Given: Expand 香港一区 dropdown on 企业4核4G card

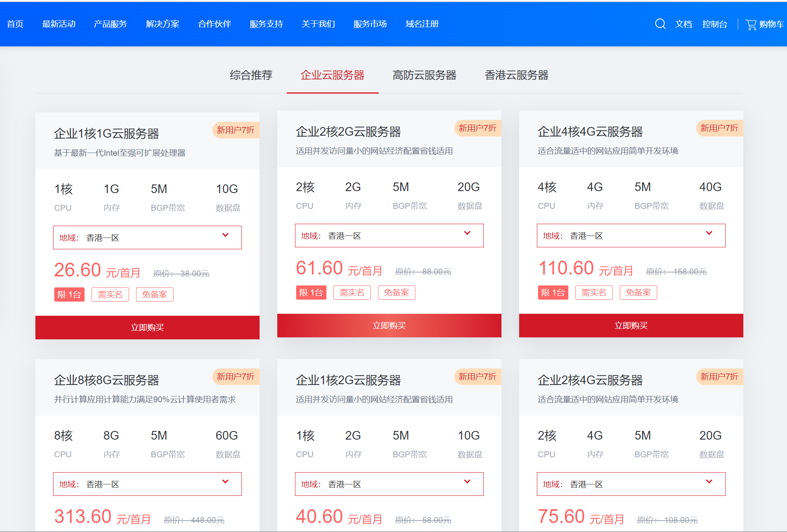Looking at the screenshot, I should point(630,235).
